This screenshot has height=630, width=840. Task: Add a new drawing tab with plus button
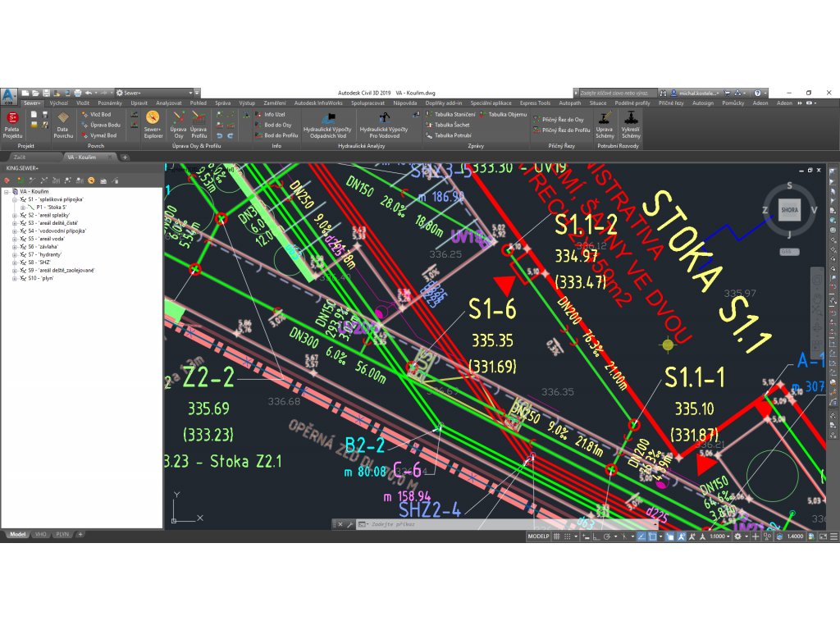tap(125, 157)
